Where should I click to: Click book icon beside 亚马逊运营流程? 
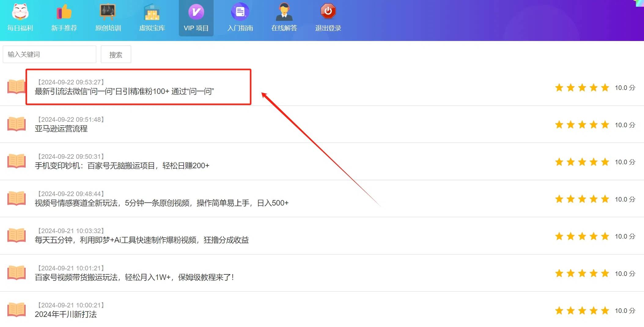(x=17, y=124)
